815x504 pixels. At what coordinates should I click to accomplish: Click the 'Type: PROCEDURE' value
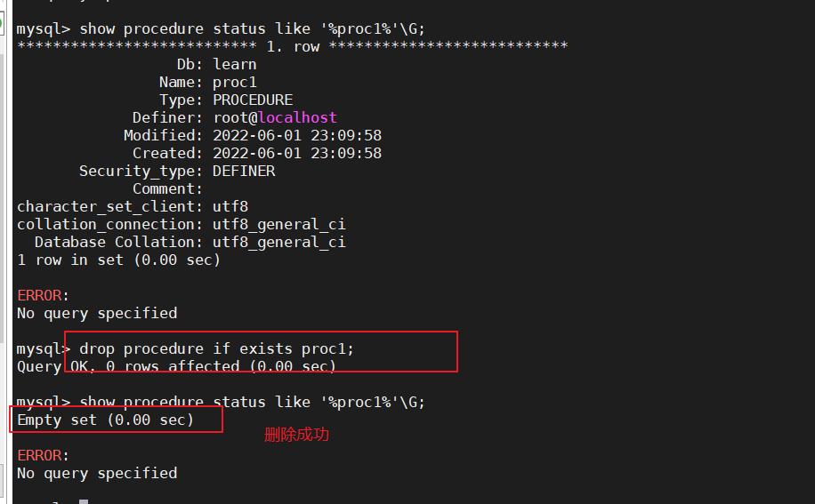pyautogui.click(x=253, y=100)
